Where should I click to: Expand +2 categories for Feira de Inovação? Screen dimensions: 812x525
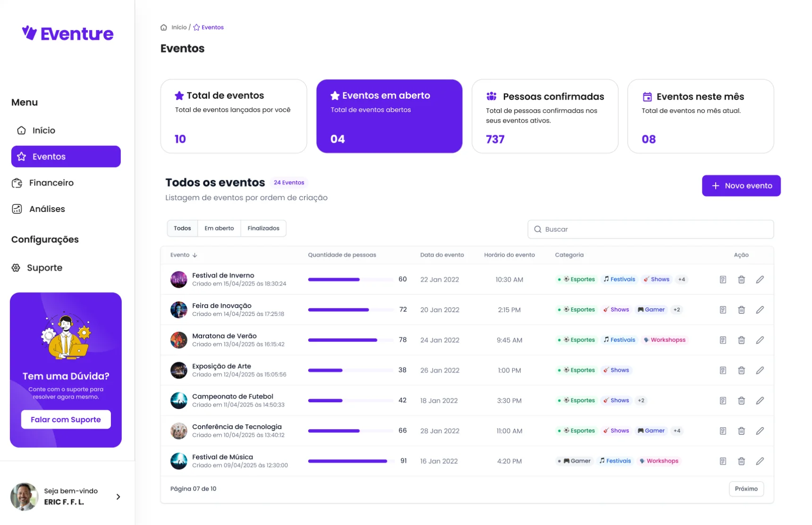pyautogui.click(x=677, y=310)
